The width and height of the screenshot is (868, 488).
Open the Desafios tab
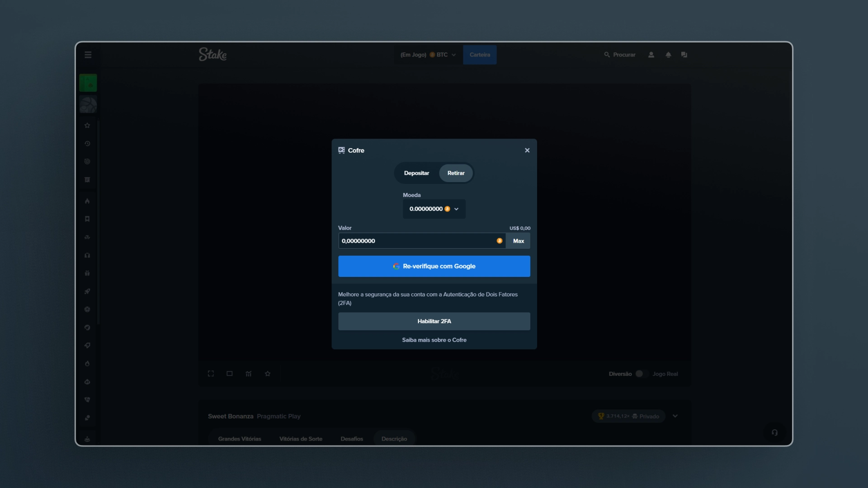point(352,439)
